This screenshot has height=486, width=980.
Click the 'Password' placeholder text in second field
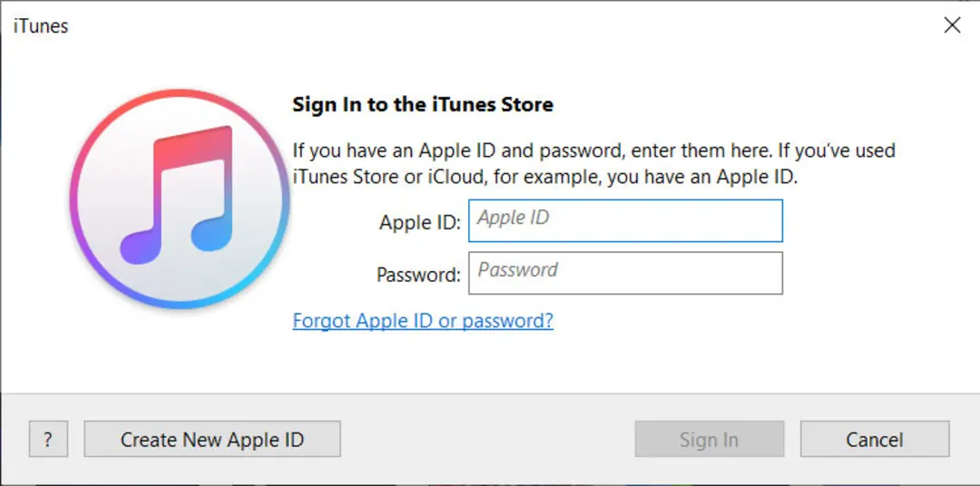(x=517, y=270)
